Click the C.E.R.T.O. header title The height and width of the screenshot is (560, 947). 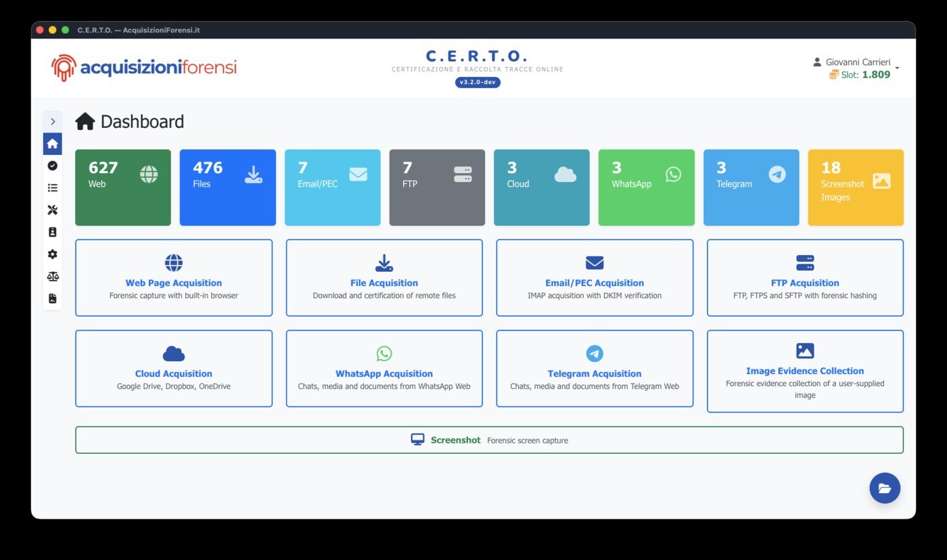[x=477, y=56]
